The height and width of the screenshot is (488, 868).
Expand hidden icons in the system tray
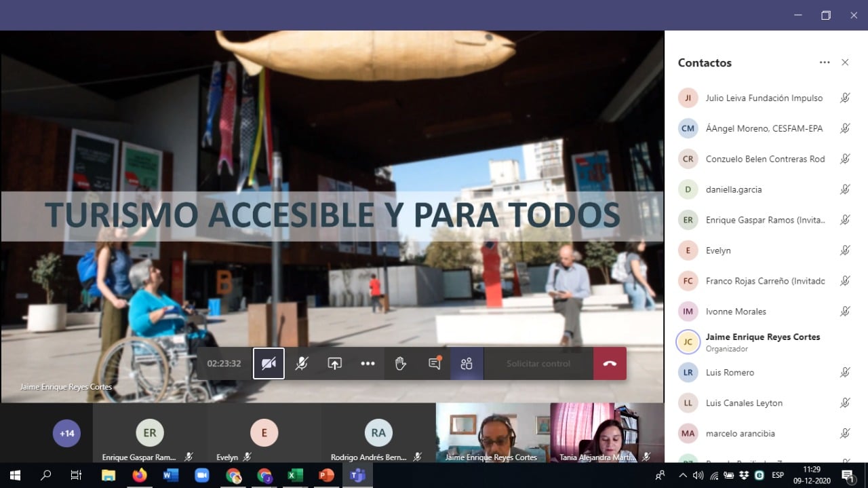[x=682, y=475]
